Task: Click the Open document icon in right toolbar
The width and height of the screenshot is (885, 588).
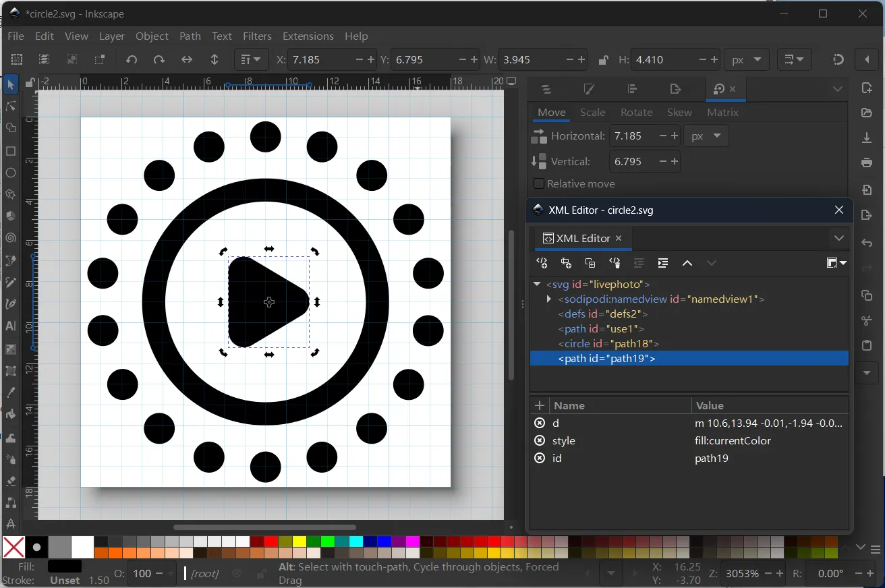Action: pos(867,113)
